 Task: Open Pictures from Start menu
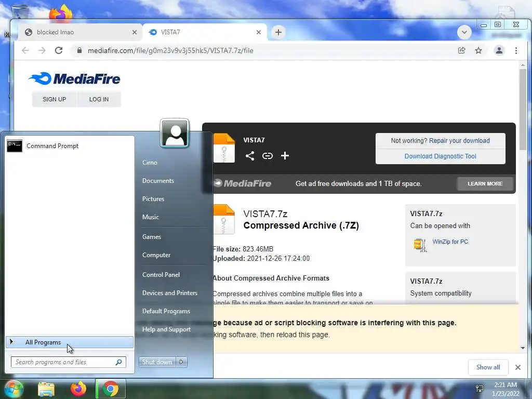point(153,199)
